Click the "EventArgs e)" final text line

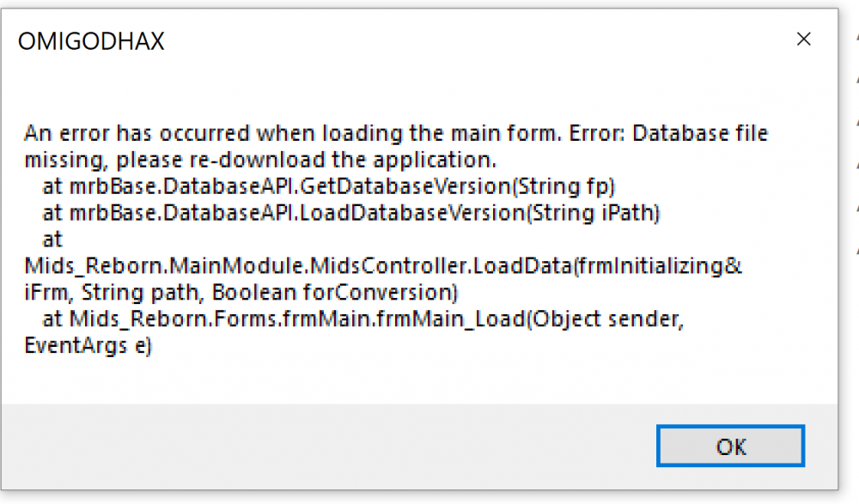tap(88, 346)
